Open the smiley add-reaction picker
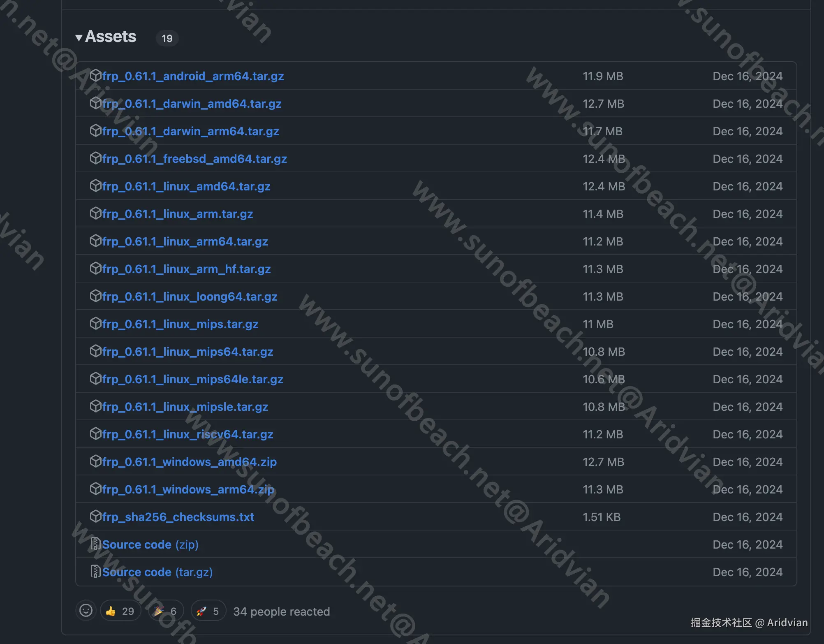Screen dimensions: 824x644 tap(86, 611)
